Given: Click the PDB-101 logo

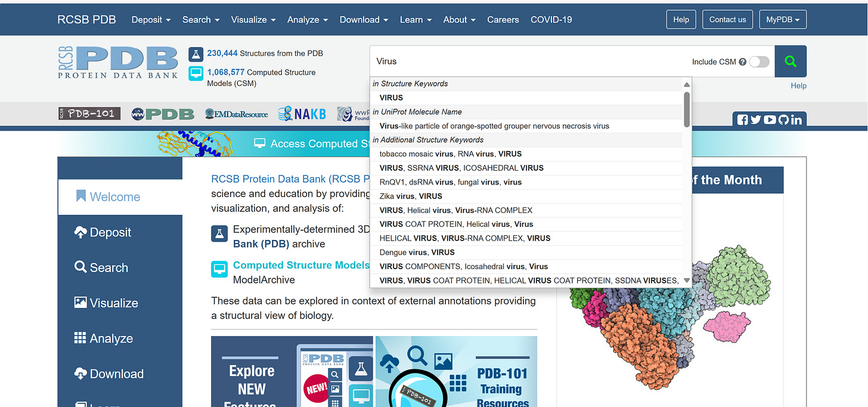Looking at the screenshot, I should click(89, 113).
